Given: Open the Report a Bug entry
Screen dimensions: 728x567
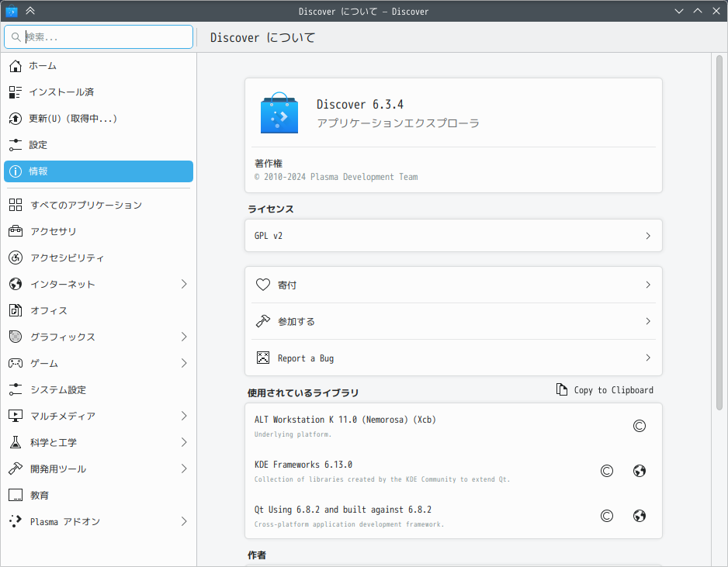Looking at the screenshot, I should [453, 358].
